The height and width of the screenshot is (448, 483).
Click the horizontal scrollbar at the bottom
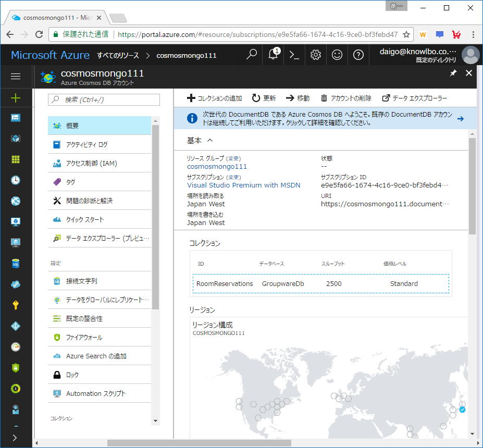(199, 443)
